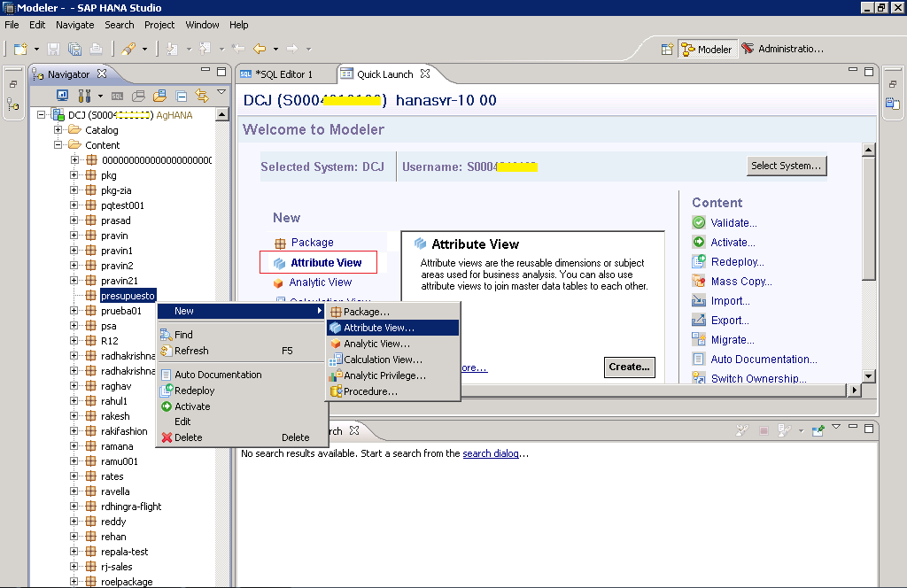
Task: Click the system monitor icon in Navigator
Action: [63, 96]
